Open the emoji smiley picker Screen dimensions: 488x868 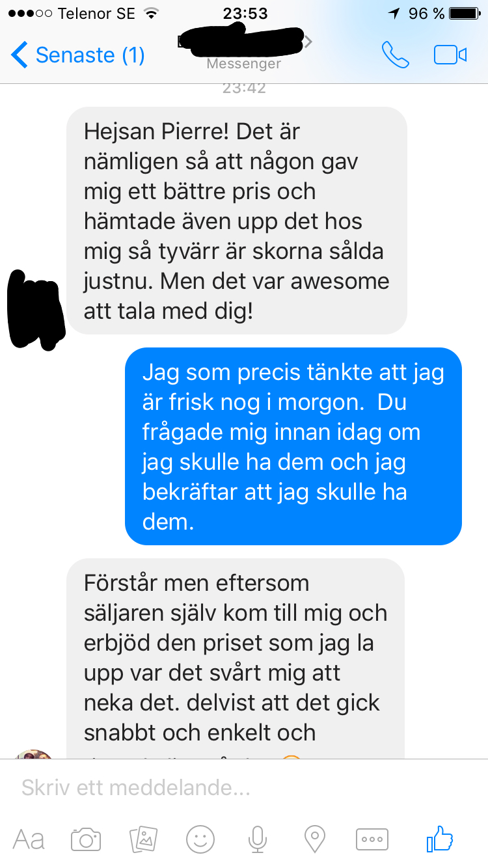(200, 839)
